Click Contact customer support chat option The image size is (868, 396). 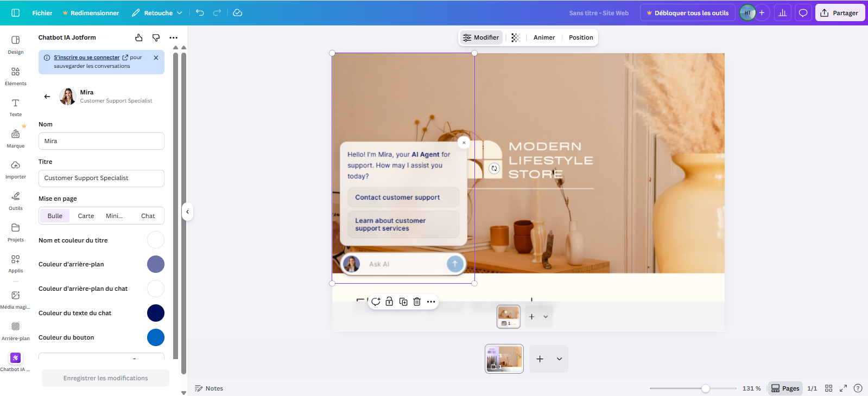click(403, 197)
